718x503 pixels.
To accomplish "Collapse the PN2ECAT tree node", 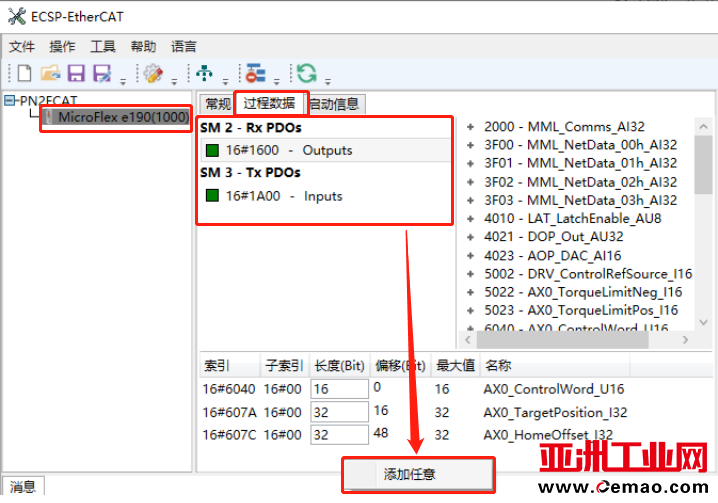I will [9, 100].
